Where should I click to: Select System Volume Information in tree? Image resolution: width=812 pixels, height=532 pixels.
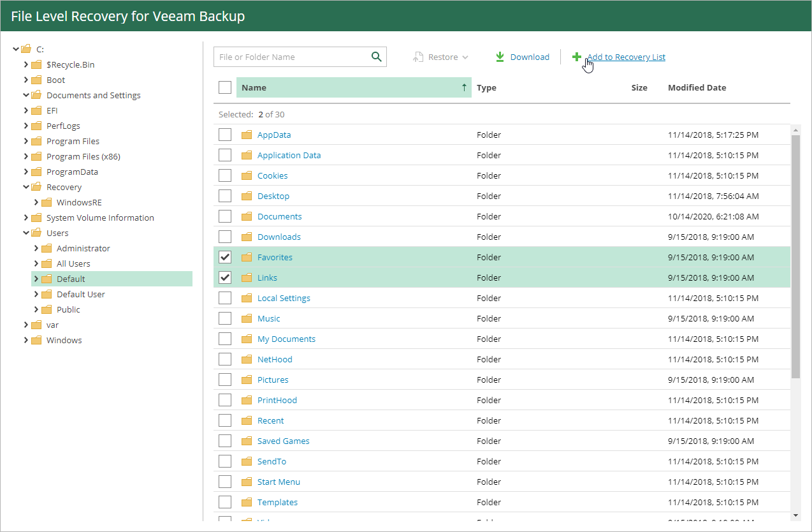[100, 218]
